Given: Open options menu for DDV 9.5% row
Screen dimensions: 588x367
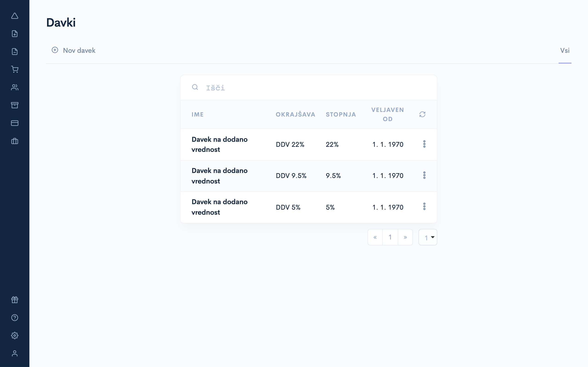Looking at the screenshot, I should 424,175.
